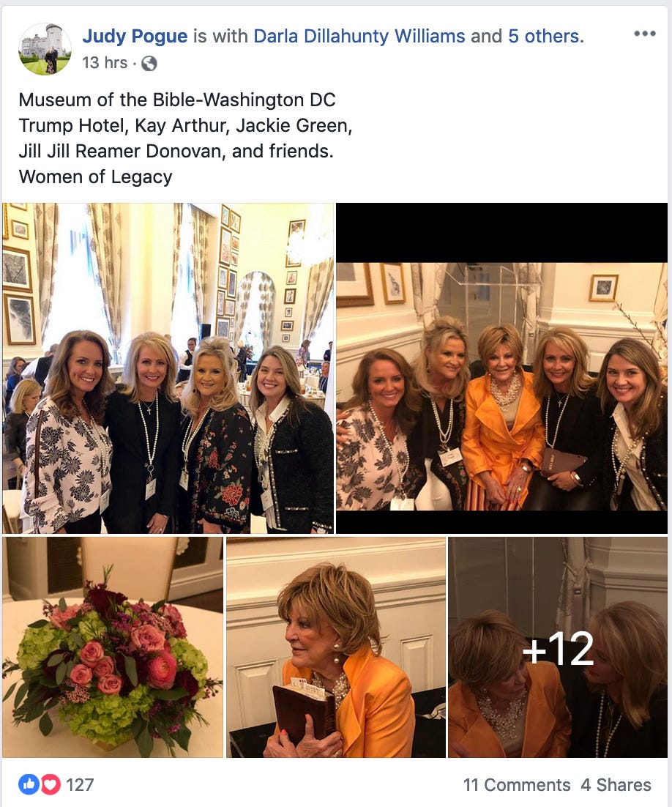Image resolution: width=672 pixels, height=807 pixels.
Task: View the 4 Shares link
Action: 616,785
